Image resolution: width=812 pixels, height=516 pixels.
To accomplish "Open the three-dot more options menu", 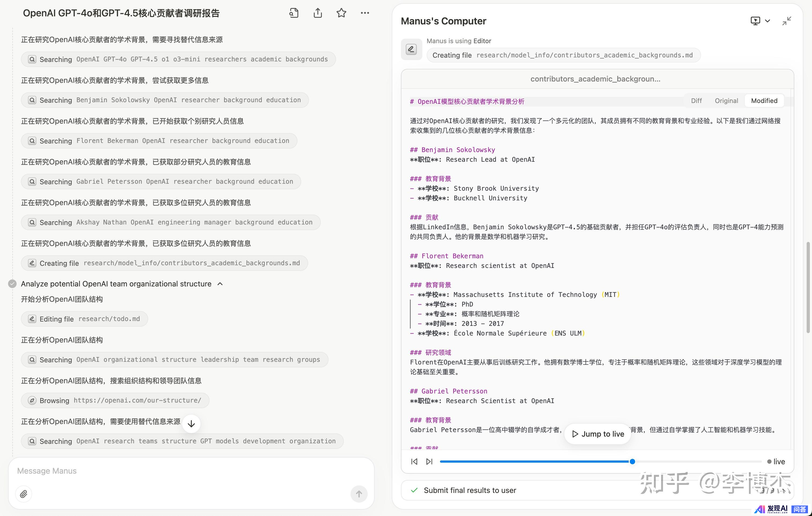I will tap(365, 13).
